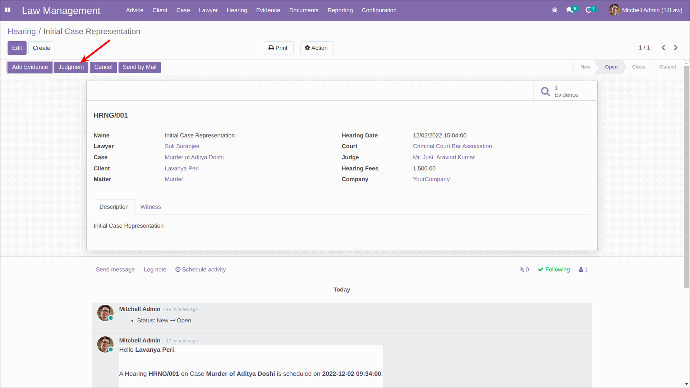Expand the Action dropdown menu
The height and width of the screenshot is (388, 690).
pyautogui.click(x=316, y=48)
